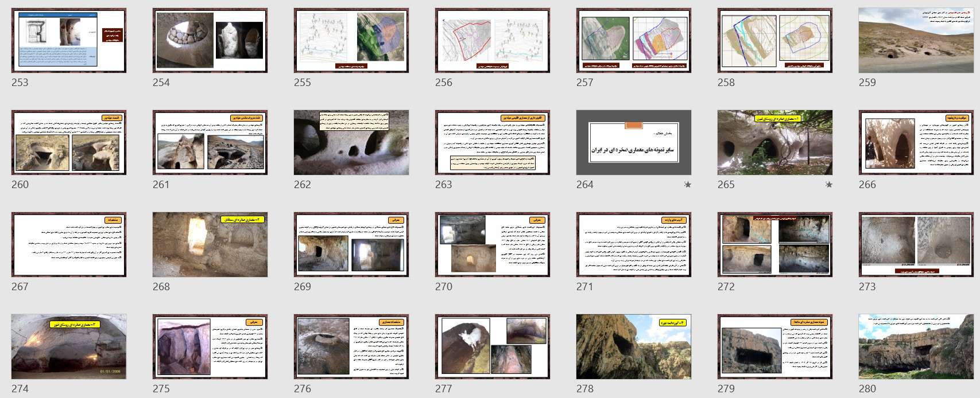
Task: Select slide 257 thumbnail with two colored maps
Action: click(634, 41)
